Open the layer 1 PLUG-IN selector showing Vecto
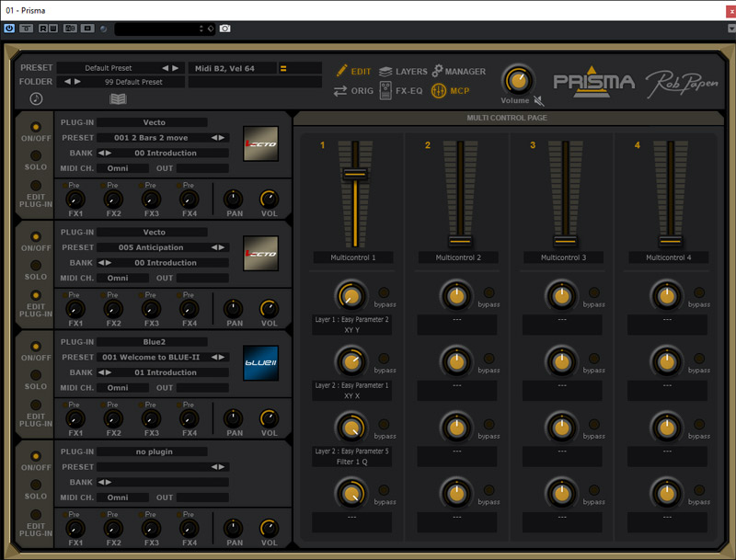This screenshot has height=560, width=736. (x=153, y=122)
